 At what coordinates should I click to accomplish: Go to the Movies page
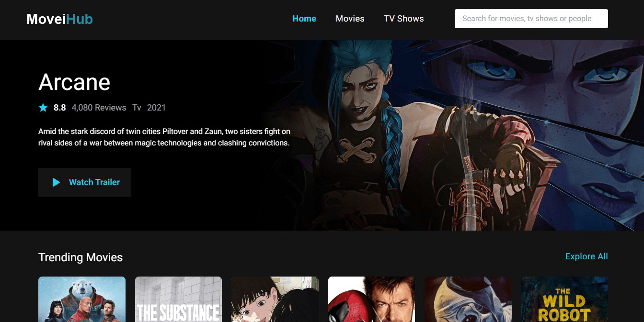350,19
